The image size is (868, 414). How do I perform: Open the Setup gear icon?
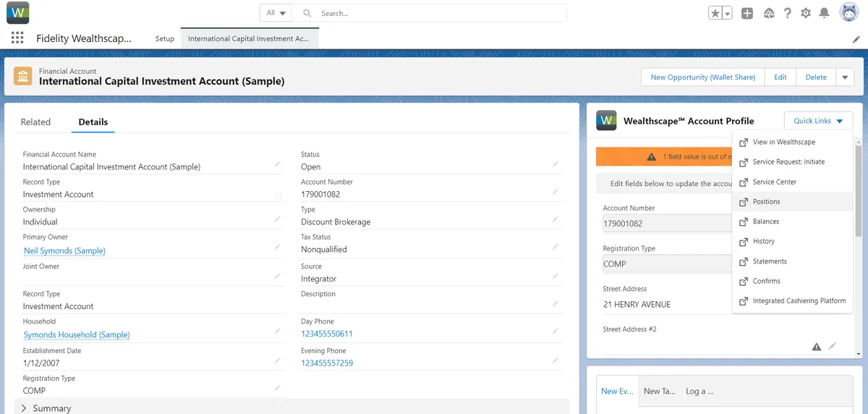click(805, 13)
